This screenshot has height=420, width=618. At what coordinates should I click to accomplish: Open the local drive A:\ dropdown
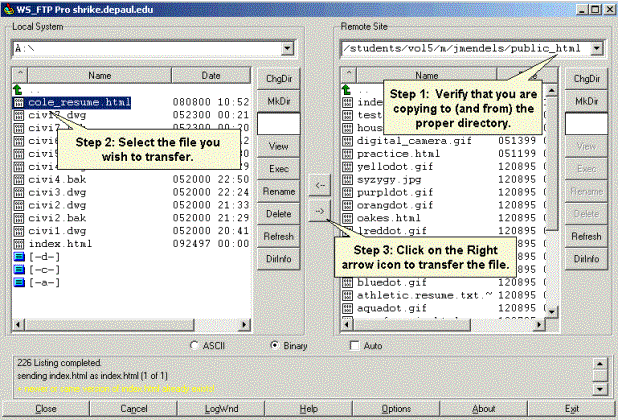pyautogui.click(x=288, y=48)
